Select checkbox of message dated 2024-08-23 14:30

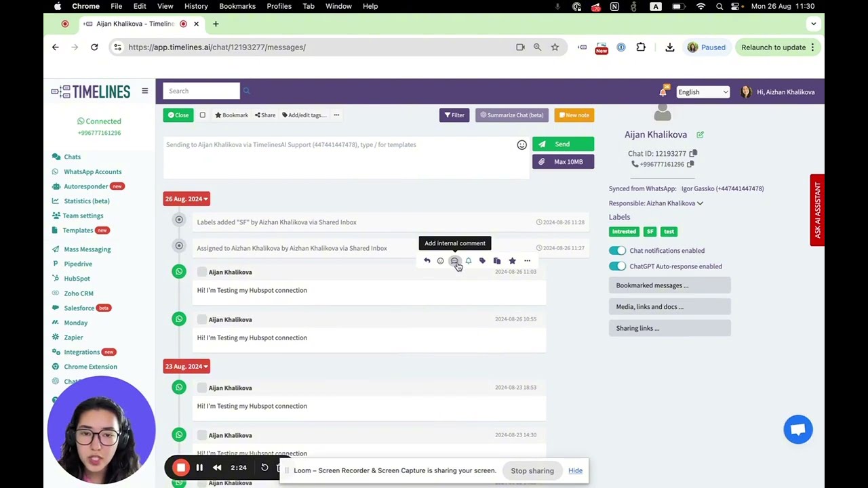(201, 435)
